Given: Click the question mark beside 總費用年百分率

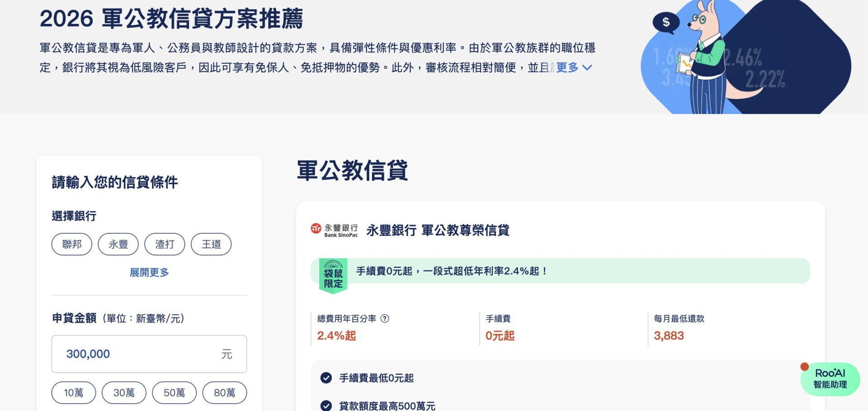Looking at the screenshot, I should tap(386, 318).
